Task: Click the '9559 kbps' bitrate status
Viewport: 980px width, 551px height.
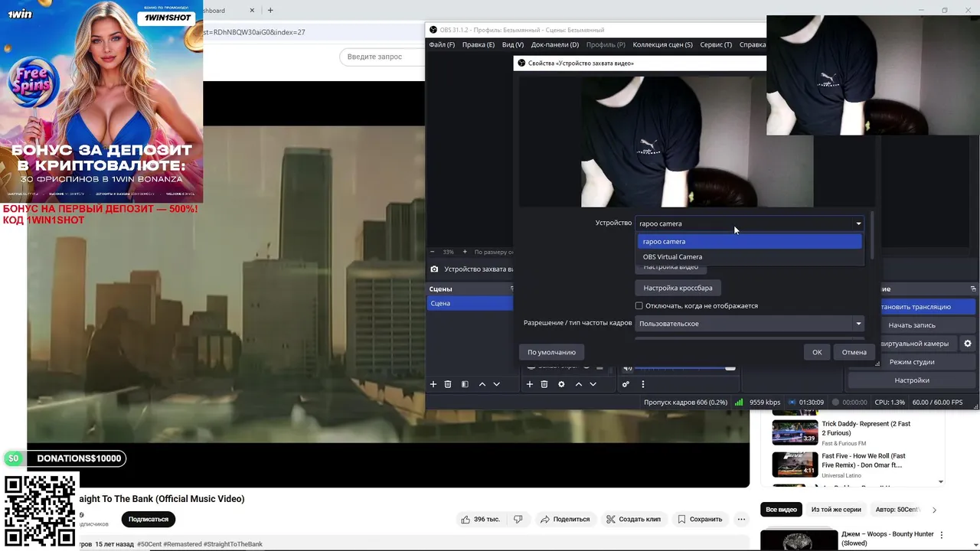Action: pyautogui.click(x=765, y=402)
